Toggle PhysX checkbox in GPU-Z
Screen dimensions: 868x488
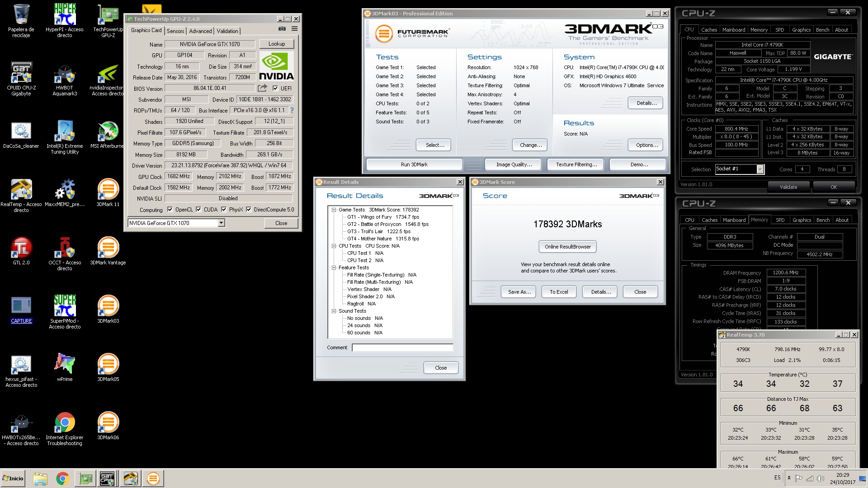(224, 210)
